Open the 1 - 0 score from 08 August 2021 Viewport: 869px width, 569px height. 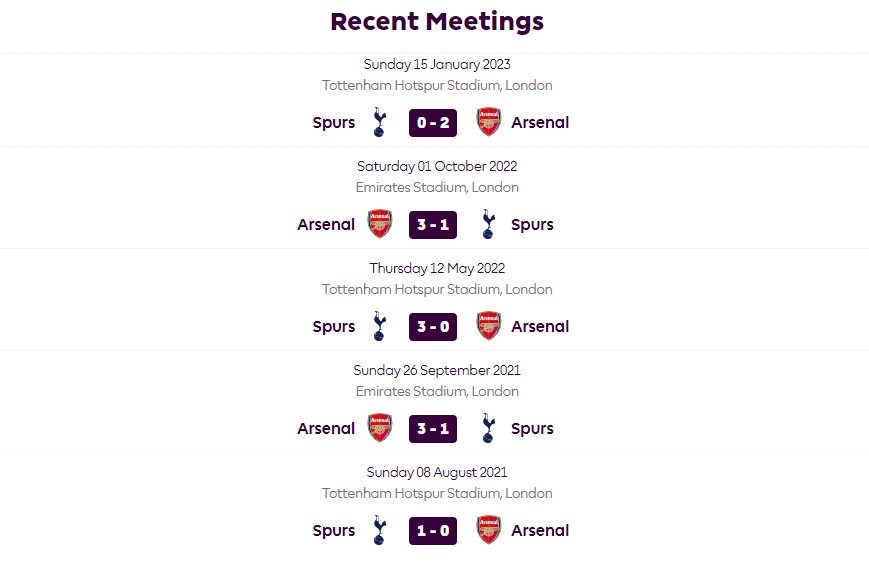[433, 531]
